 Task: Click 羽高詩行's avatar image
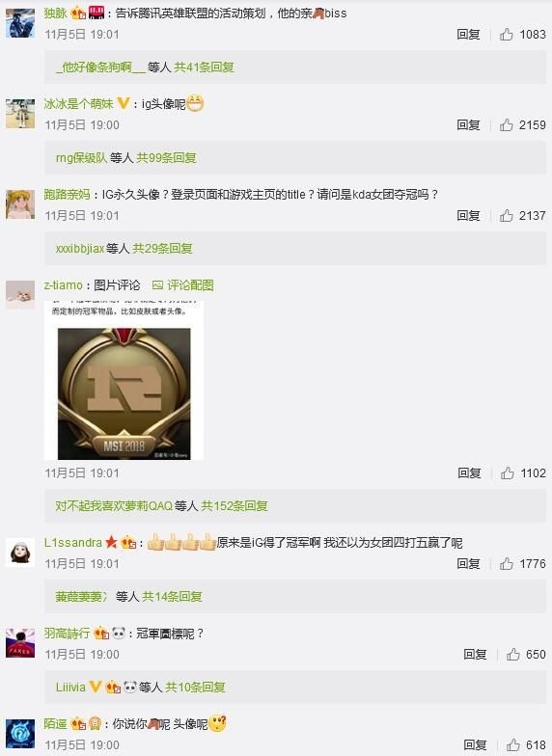click(x=20, y=643)
